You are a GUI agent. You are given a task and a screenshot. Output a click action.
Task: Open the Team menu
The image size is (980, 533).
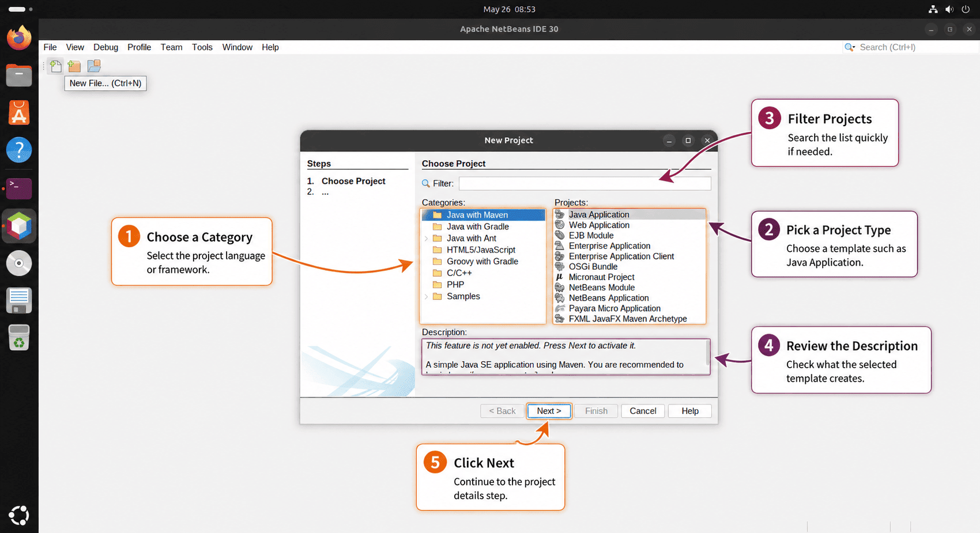pyautogui.click(x=171, y=47)
